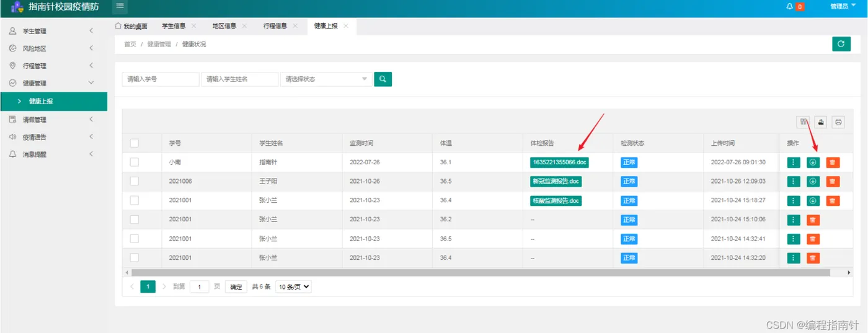Check the box for row uploaded 15:18:27

[x=135, y=201]
